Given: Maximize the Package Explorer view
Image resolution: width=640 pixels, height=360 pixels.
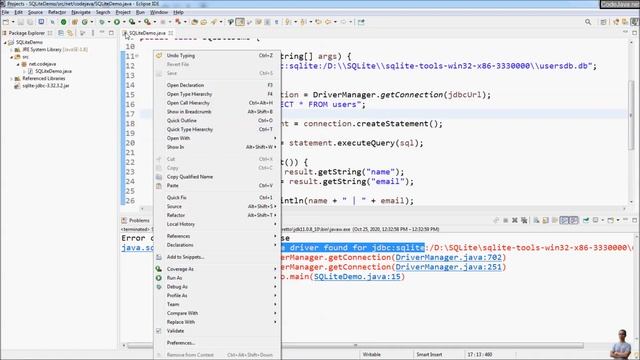Looking at the screenshot, I should pos(111,33).
